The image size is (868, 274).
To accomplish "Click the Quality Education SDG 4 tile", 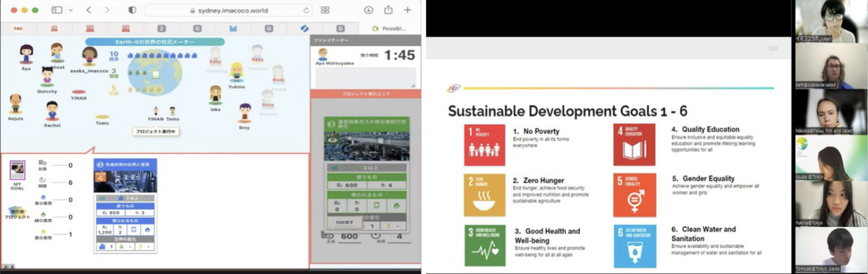I will tap(635, 144).
